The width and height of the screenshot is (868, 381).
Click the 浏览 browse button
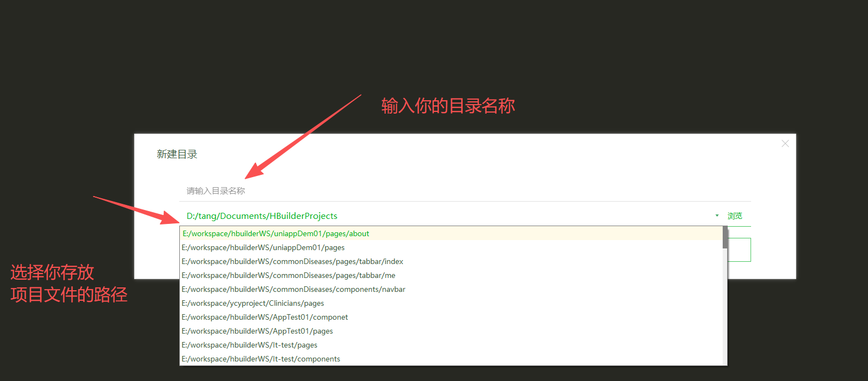pyautogui.click(x=734, y=216)
